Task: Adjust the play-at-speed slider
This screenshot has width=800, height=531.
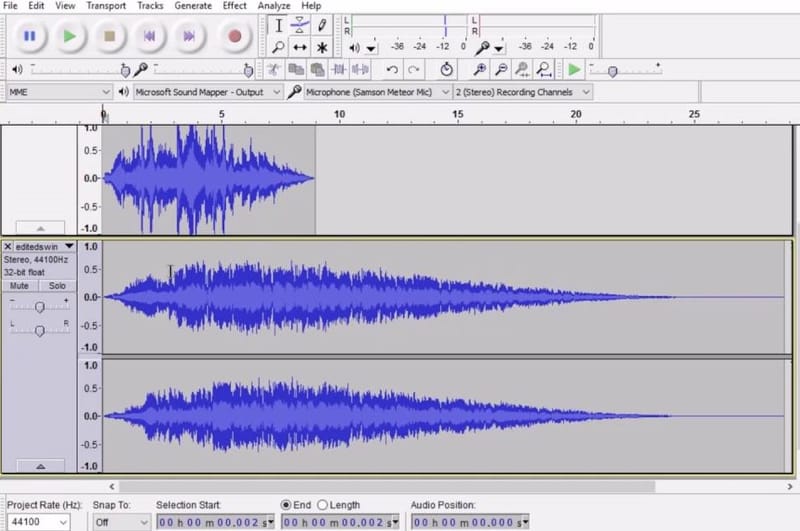Action: 613,71
